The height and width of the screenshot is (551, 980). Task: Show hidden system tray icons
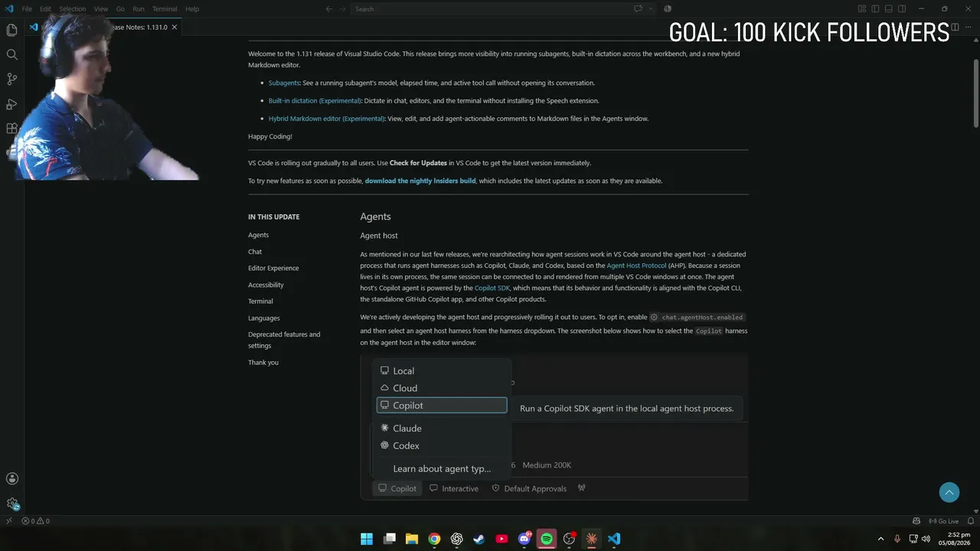[880, 539]
